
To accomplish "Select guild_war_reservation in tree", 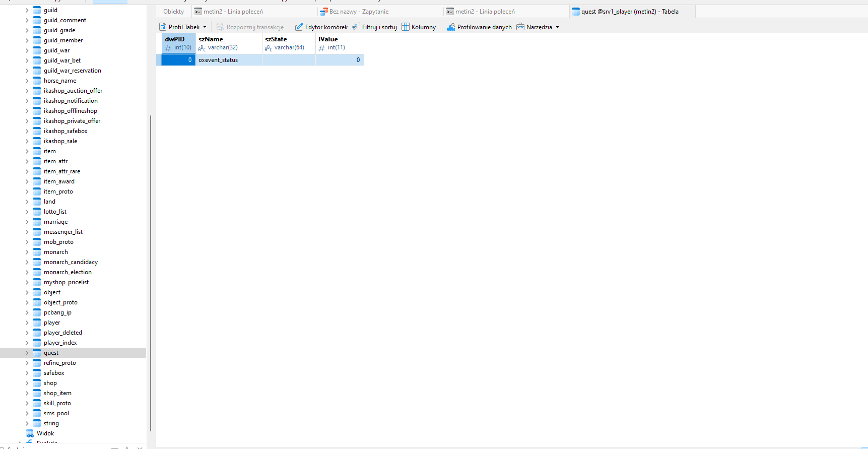I will coord(73,71).
